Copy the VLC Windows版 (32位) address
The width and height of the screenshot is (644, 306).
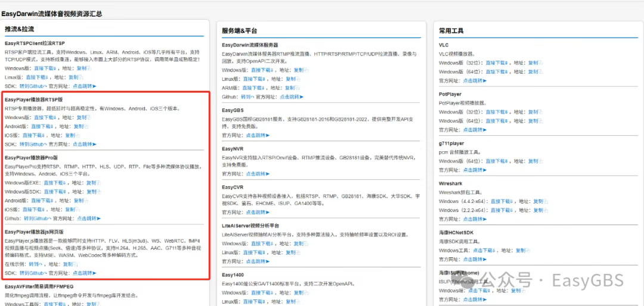(535, 63)
